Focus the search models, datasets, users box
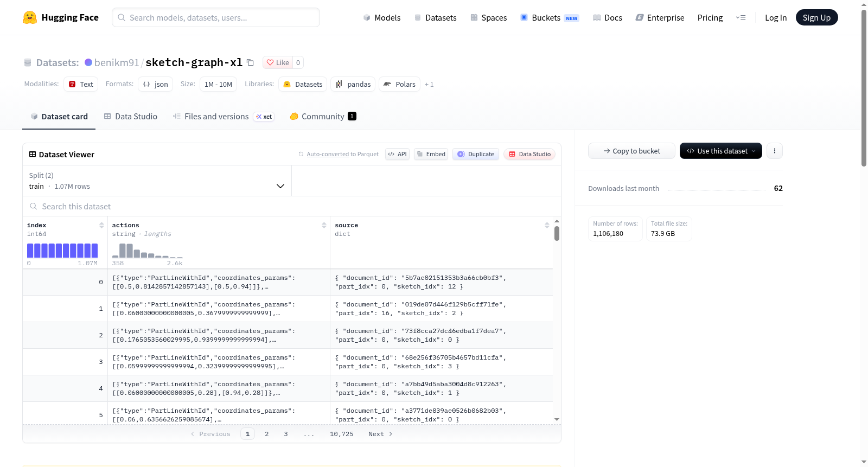The height and width of the screenshot is (467, 868). (216, 17)
